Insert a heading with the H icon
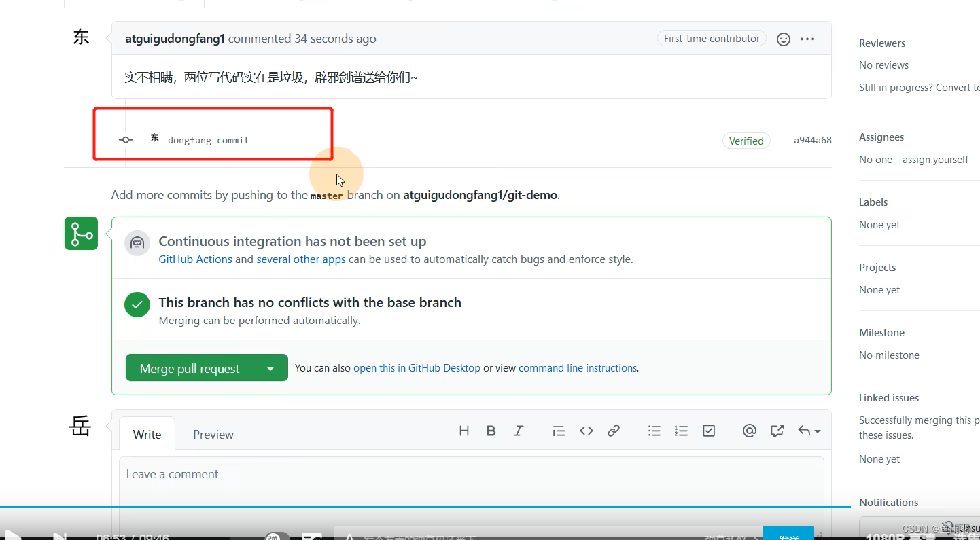The height and width of the screenshot is (540, 980). [x=464, y=431]
